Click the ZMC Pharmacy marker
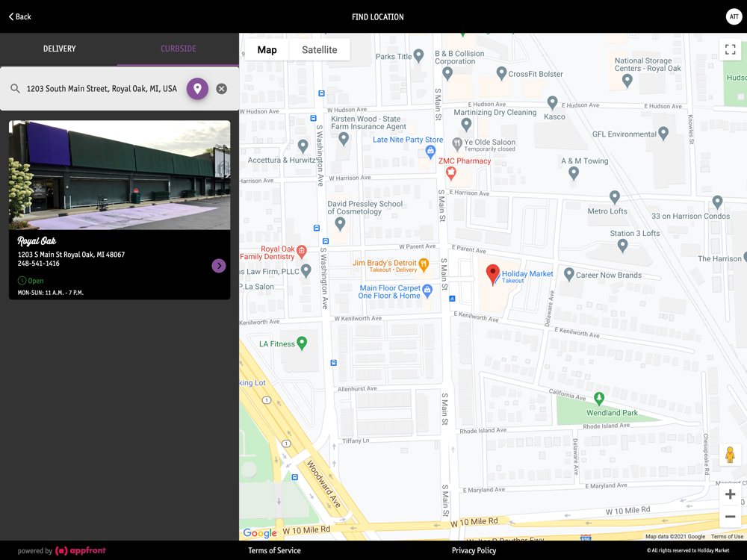The height and width of the screenshot is (560, 747). tap(450, 173)
